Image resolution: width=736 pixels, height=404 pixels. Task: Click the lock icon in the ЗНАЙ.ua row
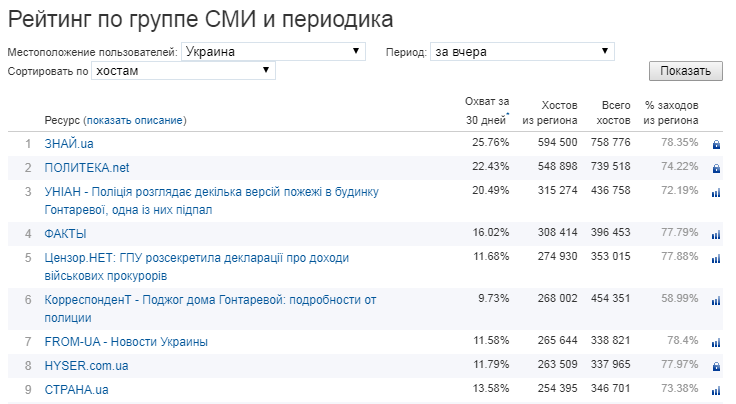pos(716,144)
